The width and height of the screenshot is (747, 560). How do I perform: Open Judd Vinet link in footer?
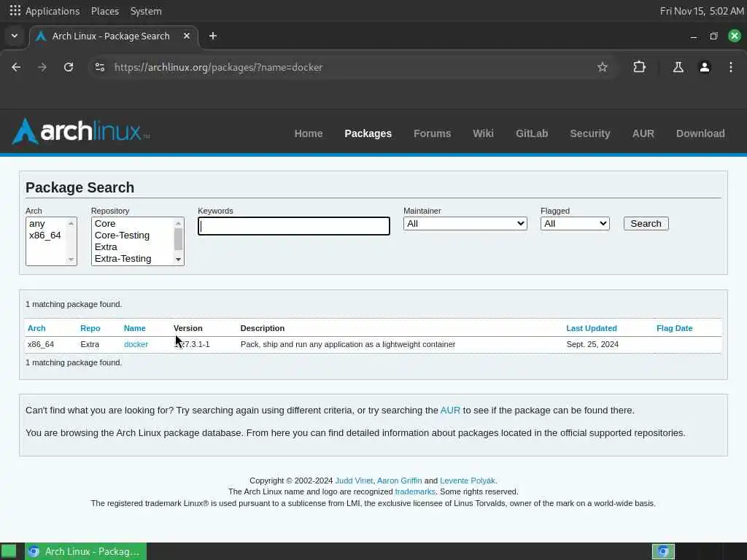click(354, 481)
